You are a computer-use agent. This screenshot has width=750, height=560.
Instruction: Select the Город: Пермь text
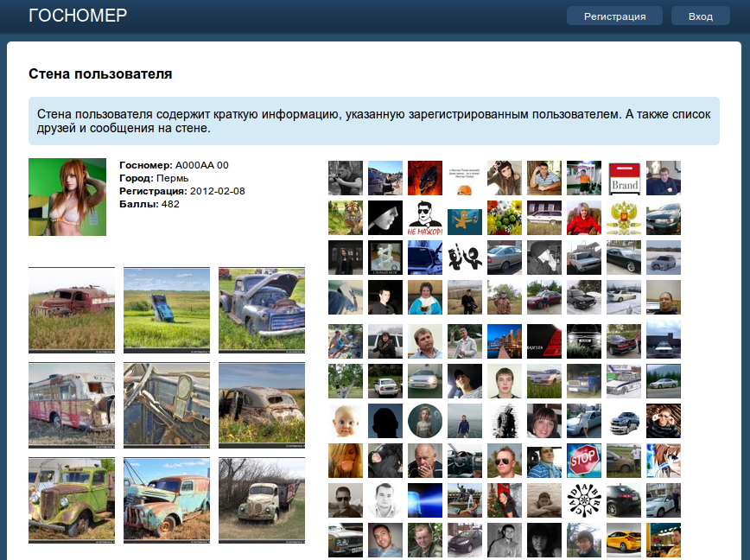[154, 178]
